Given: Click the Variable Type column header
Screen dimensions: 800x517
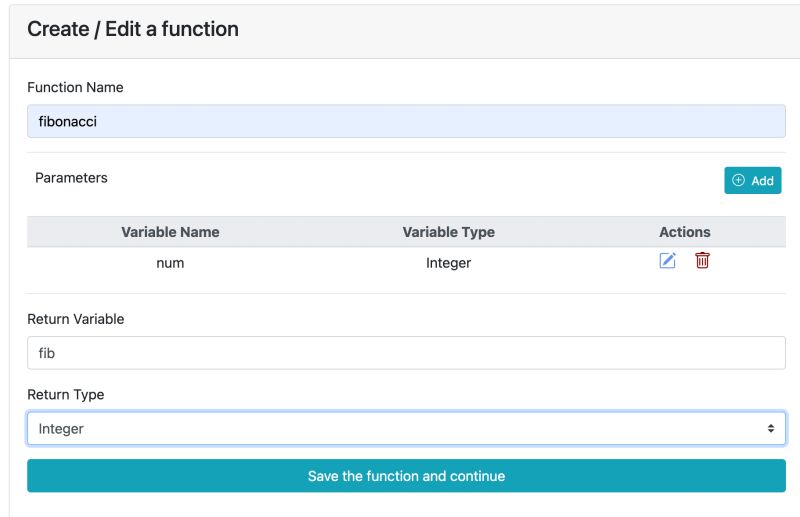Looking at the screenshot, I should (x=448, y=232).
